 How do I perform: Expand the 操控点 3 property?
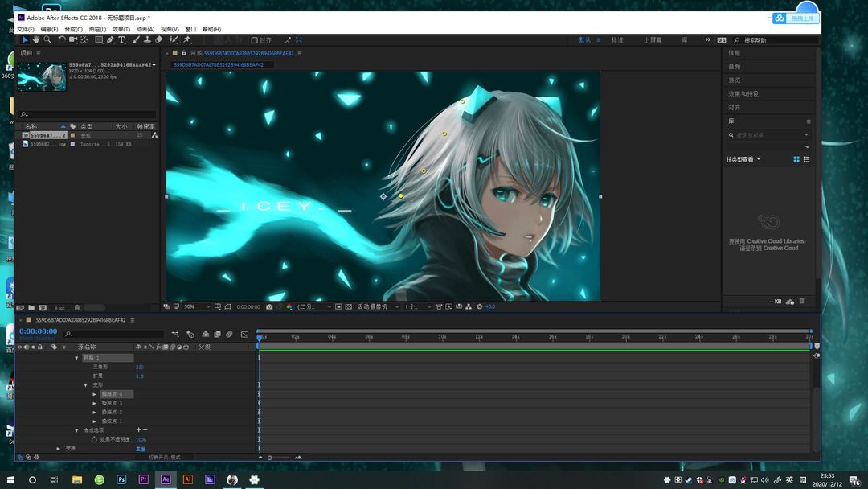pos(94,403)
